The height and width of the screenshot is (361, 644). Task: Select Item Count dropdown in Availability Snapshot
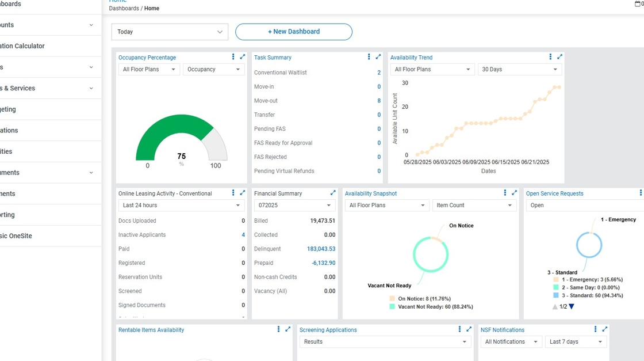click(474, 206)
